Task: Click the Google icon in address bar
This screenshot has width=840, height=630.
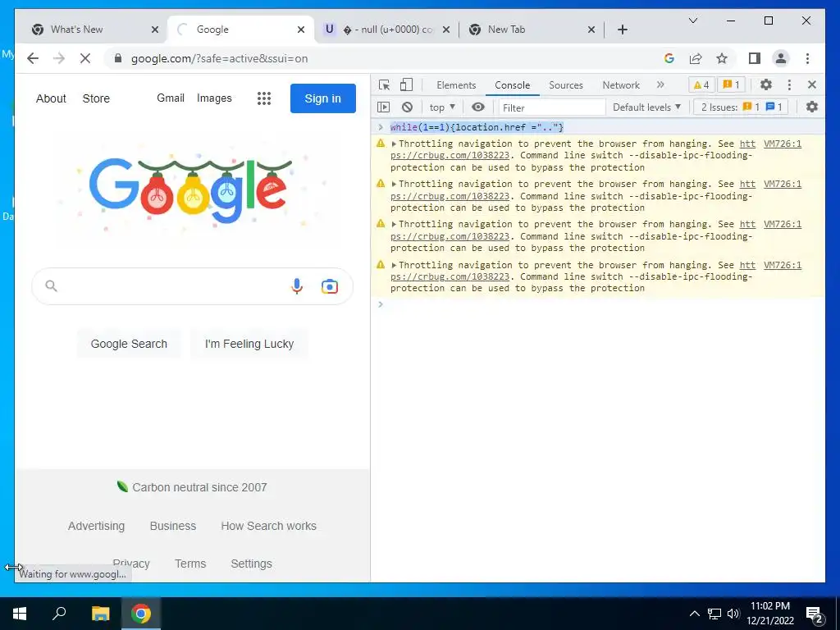Action: [x=669, y=58]
